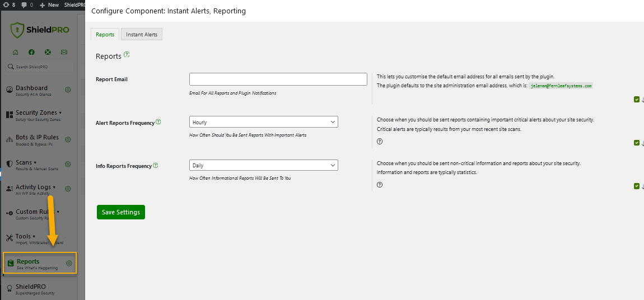Open the Facebook icon in sidebar
Image resolution: width=644 pixels, height=300 pixels.
point(31,52)
